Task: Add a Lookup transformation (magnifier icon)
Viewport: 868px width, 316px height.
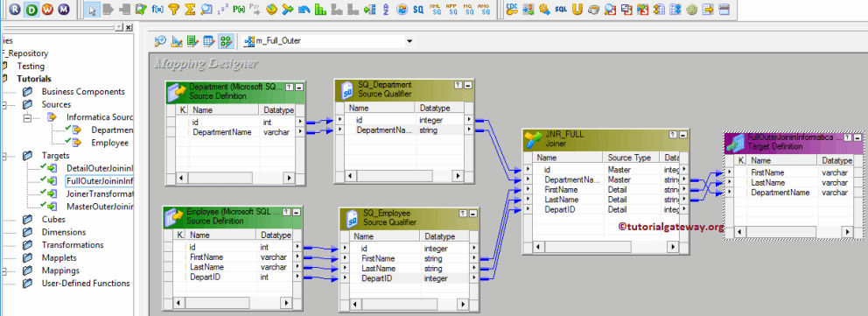Action: point(206,10)
